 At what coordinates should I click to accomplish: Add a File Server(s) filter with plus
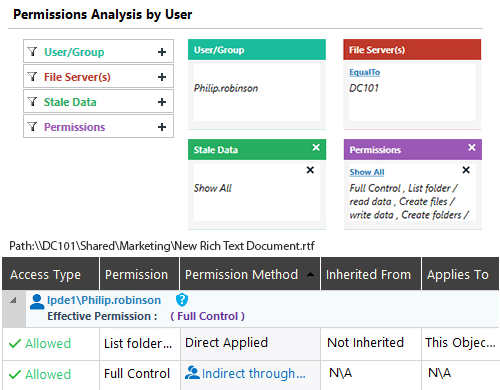(x=162, y=77)
